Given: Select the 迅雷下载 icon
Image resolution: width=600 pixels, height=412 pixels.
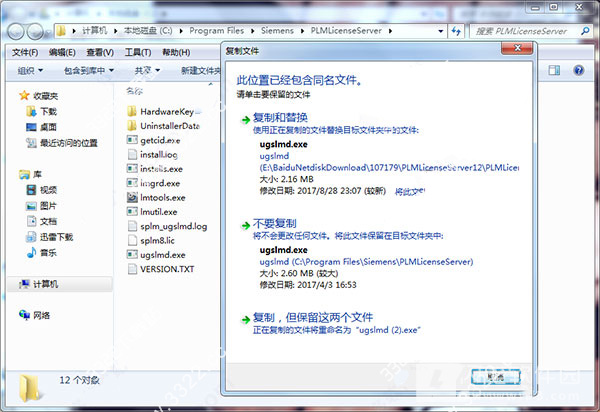Looking at the screenshot, I should [x=31, y=237].
